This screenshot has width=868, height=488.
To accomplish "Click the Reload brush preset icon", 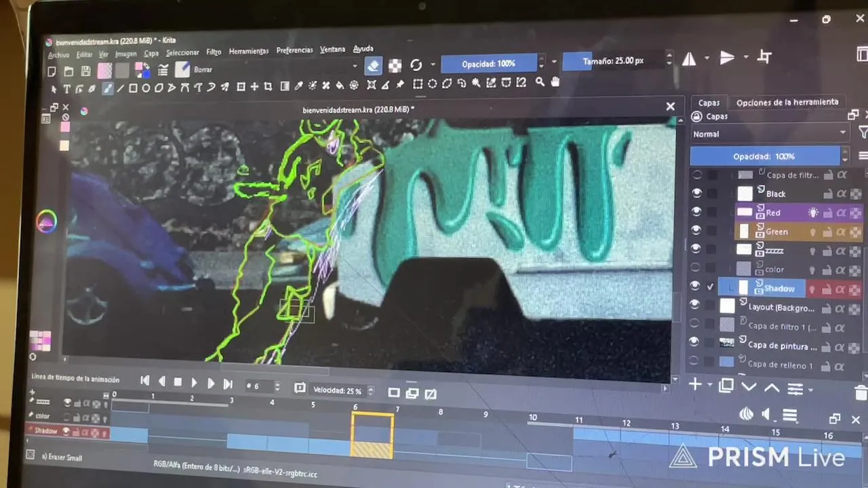I will (x=416, y=65).
